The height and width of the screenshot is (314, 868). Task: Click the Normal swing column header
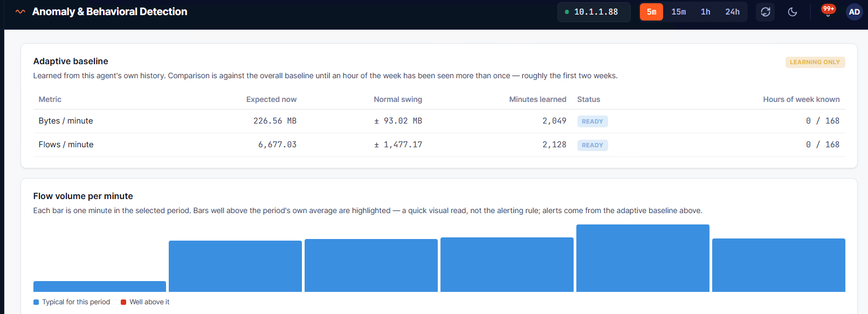pyautogui.click(x=398, y=99)
